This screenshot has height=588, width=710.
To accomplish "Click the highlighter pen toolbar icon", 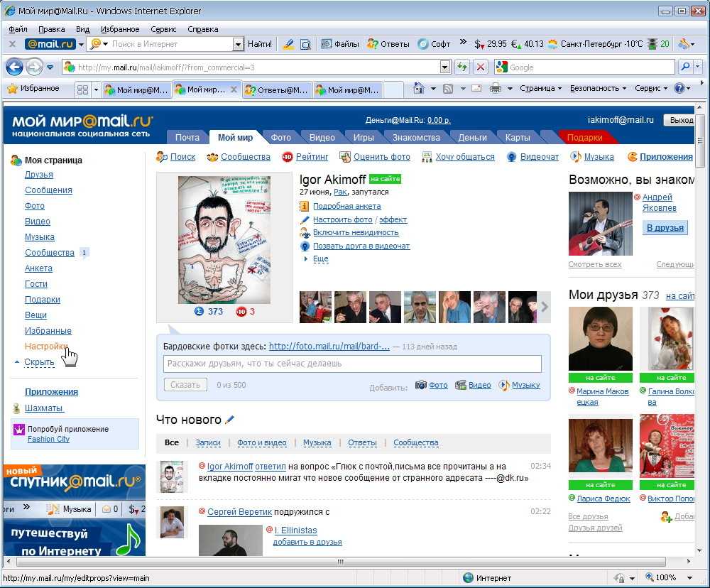I will [288, 44].
